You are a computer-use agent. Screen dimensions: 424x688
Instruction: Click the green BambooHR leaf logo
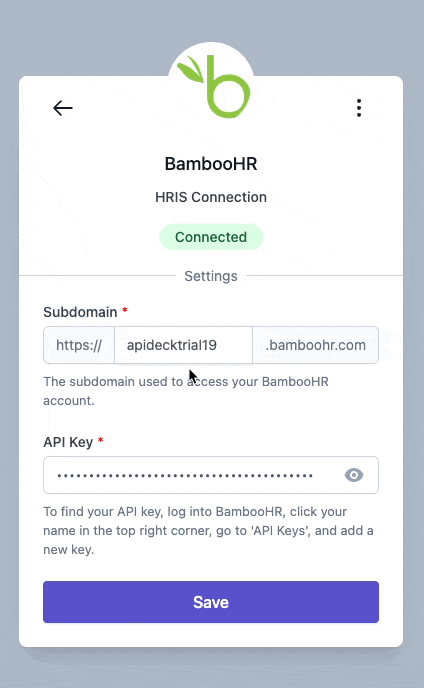point(213,86)
